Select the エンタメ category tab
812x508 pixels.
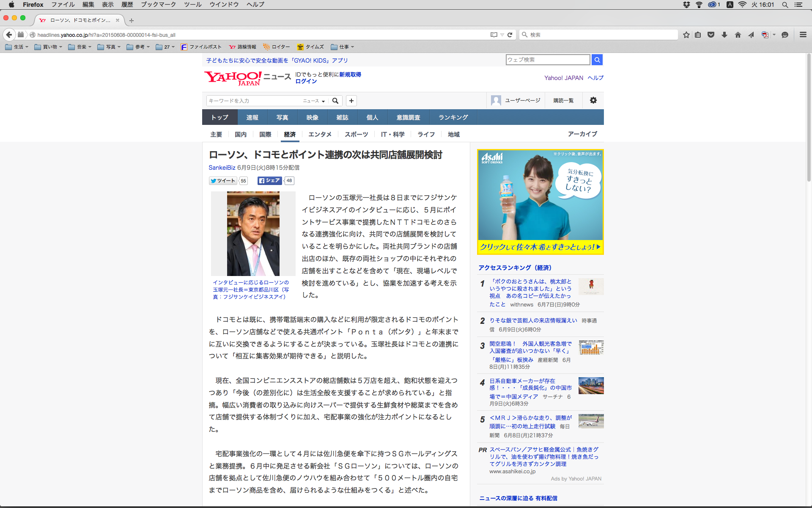pos(320,134)
